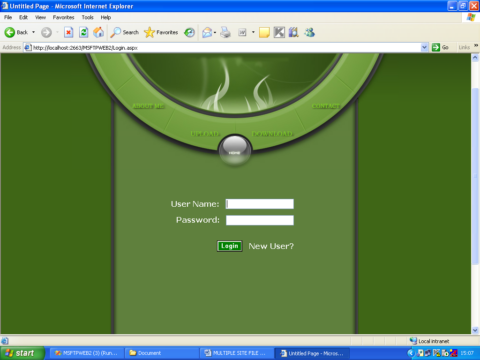Open the UPLOAD navigation link

[205, 134]
